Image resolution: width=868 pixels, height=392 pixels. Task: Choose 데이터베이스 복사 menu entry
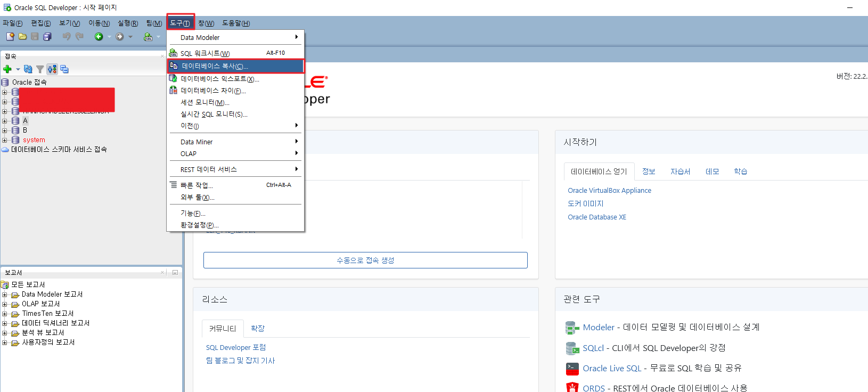[235, 66]
